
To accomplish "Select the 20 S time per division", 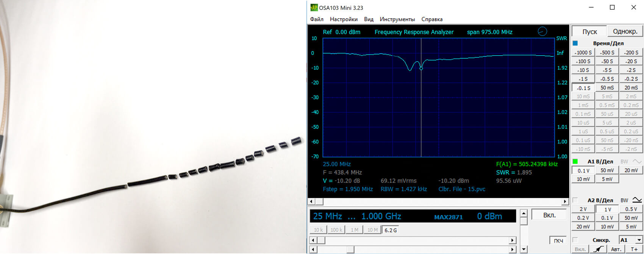I will 631,61.
